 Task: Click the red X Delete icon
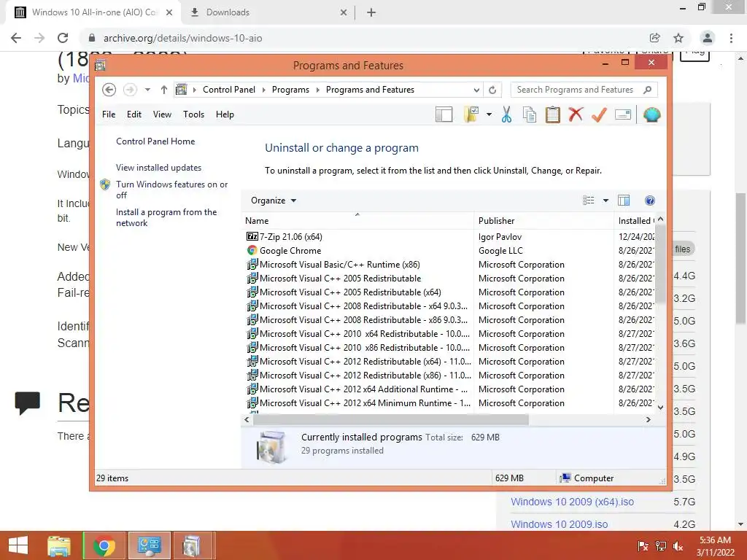click(576, 114)
